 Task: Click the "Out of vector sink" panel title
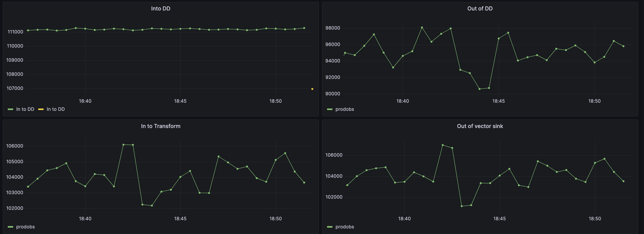click(480, 126)
